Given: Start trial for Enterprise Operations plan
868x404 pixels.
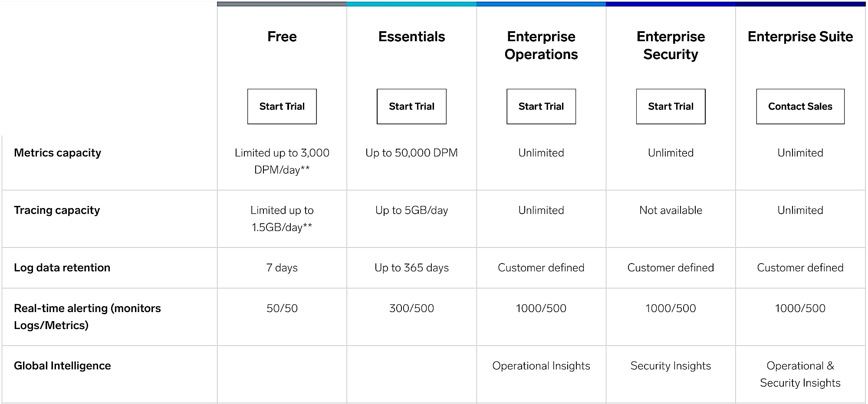Looking at the screenshot, I should click(x=541, y=107).
